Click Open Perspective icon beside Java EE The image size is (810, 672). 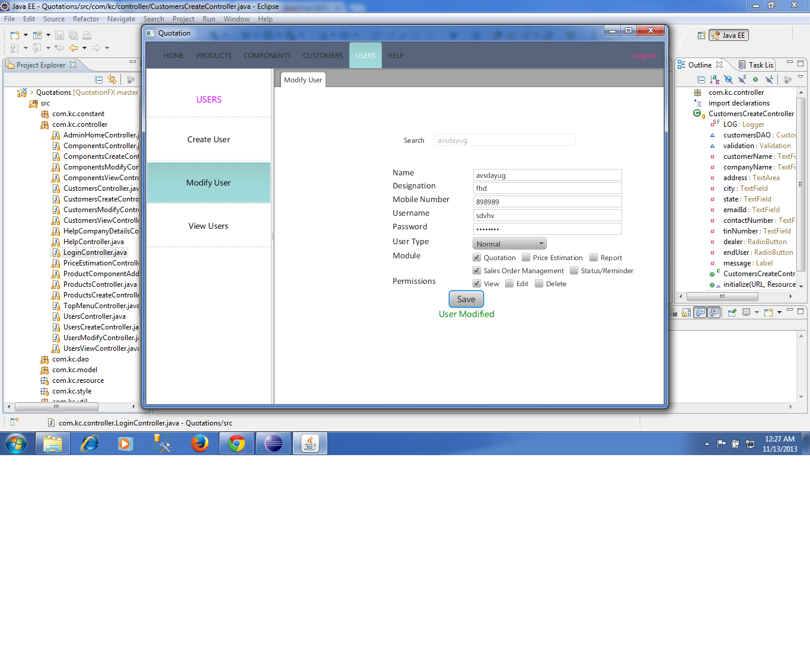coord(701,36)
